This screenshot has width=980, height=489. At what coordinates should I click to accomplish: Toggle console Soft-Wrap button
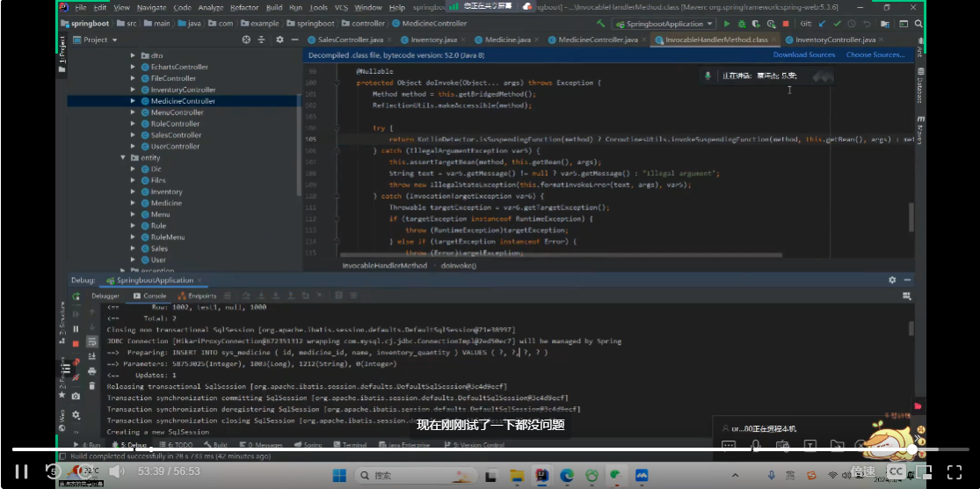(x=92, y=341)
